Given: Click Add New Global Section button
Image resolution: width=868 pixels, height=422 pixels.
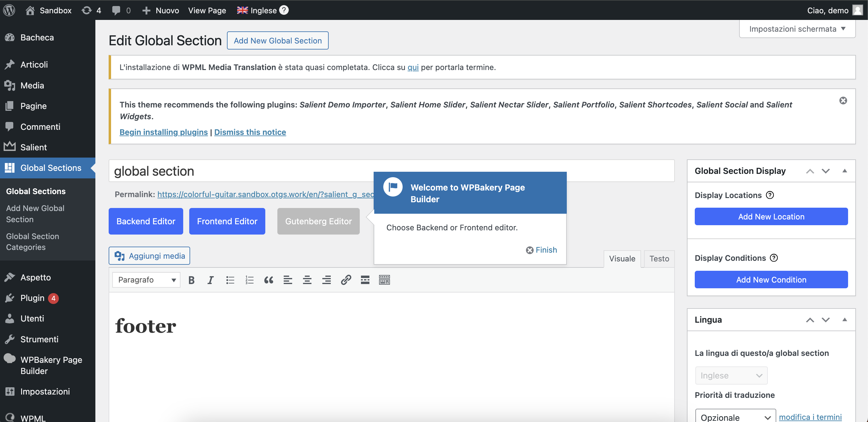Looking at the screenshot, I should (x=278, y=40).
